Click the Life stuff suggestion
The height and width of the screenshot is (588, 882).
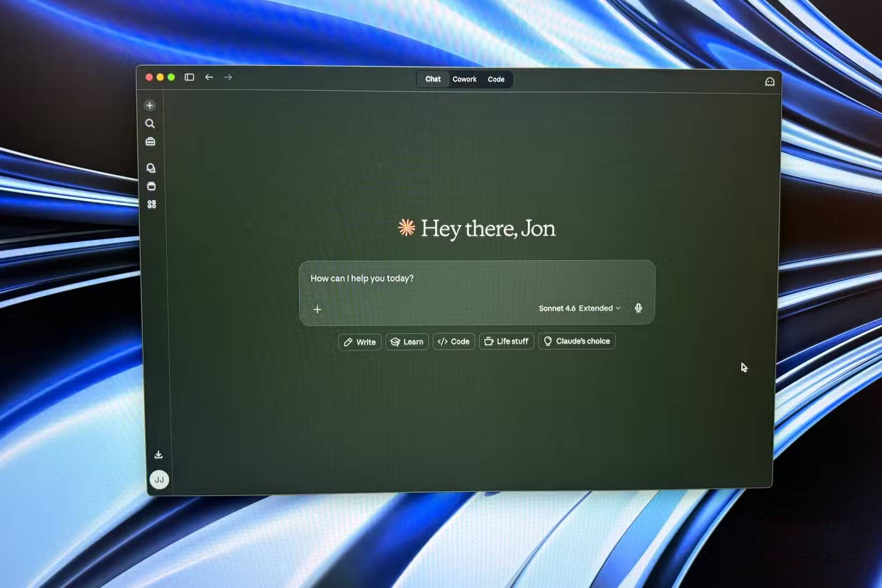(506, 341)
